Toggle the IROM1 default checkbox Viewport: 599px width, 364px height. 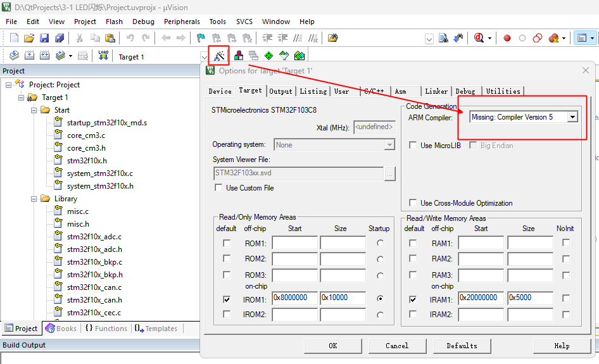click(227, 299)
